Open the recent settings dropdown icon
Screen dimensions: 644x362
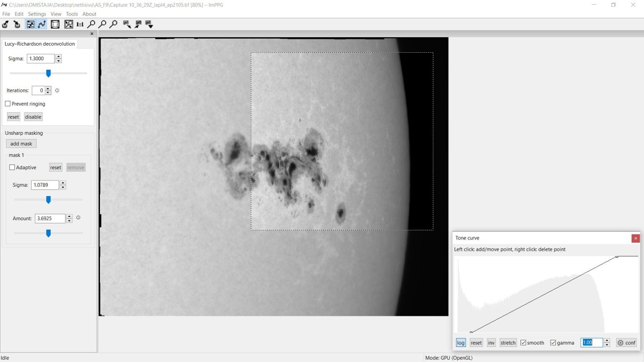point(149,24)
